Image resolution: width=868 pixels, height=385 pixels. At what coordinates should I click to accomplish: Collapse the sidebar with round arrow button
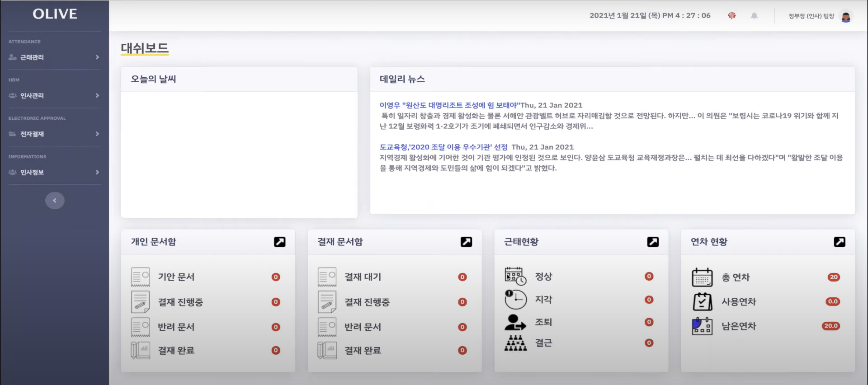(55, 201)
